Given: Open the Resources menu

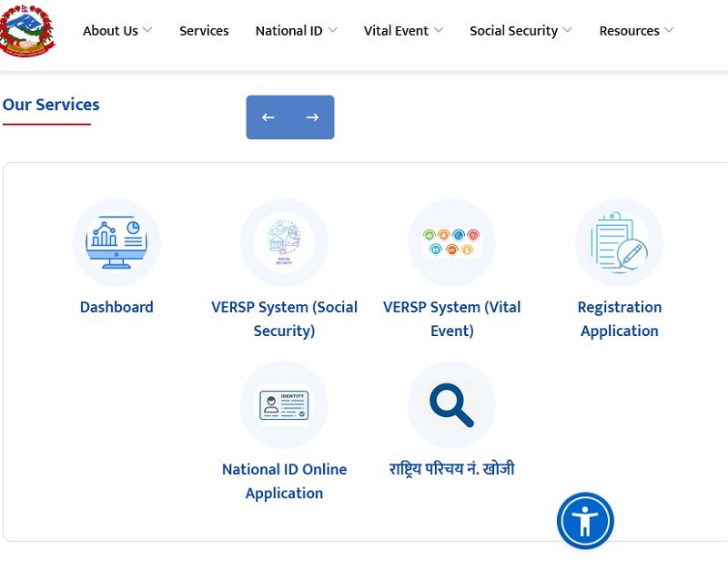Looking at the screenshot, I should [629, 31].
